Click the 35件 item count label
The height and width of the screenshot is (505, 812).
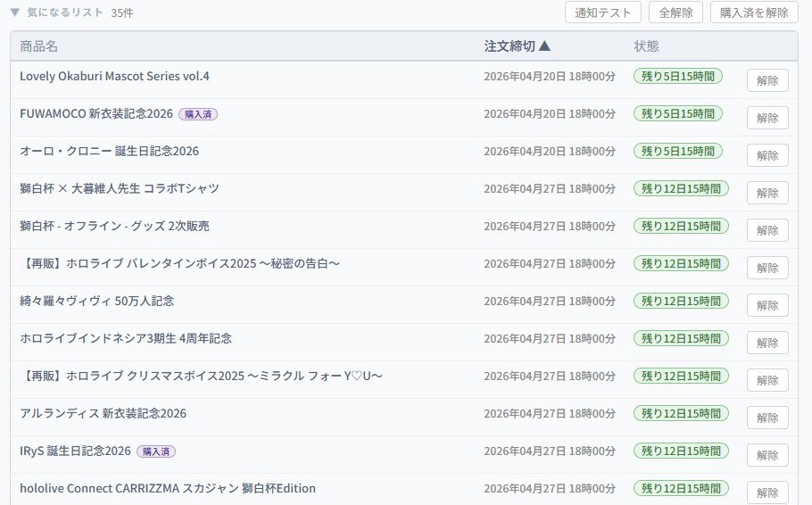tap(122, 13)
